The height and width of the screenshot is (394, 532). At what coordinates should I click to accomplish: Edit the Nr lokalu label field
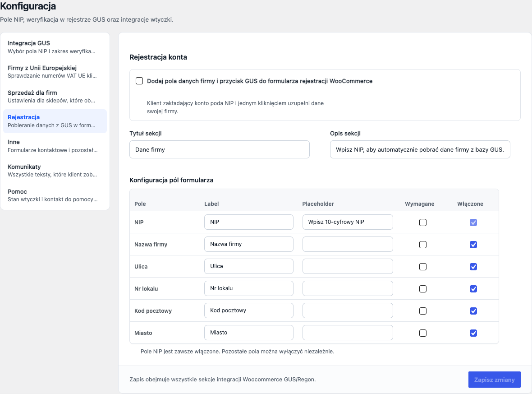coord(249,288)
